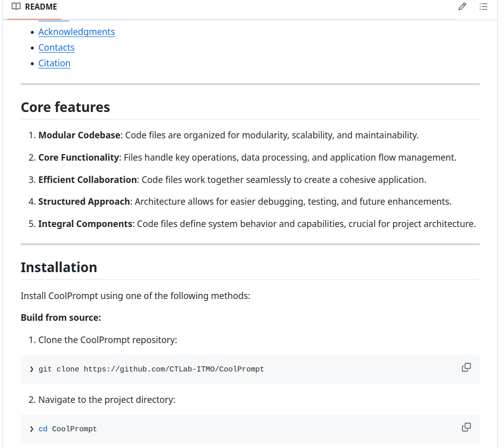
Task: Click the Efficient Collaboration bold label
Action: coord(87,180)
